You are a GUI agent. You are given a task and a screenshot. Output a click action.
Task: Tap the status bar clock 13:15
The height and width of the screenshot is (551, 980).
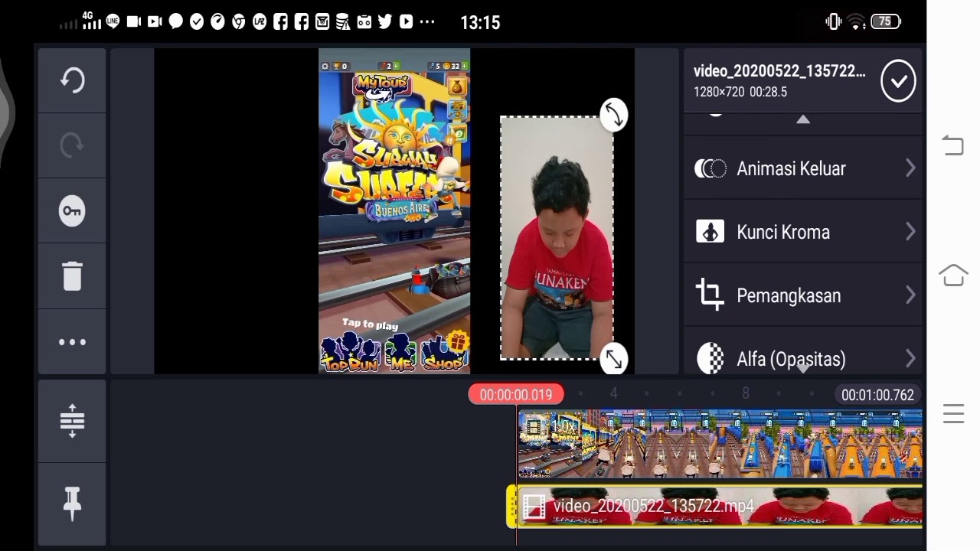480,23
